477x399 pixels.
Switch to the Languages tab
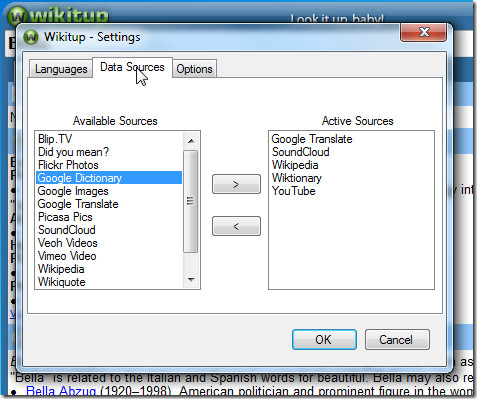[x=61, y=69]
